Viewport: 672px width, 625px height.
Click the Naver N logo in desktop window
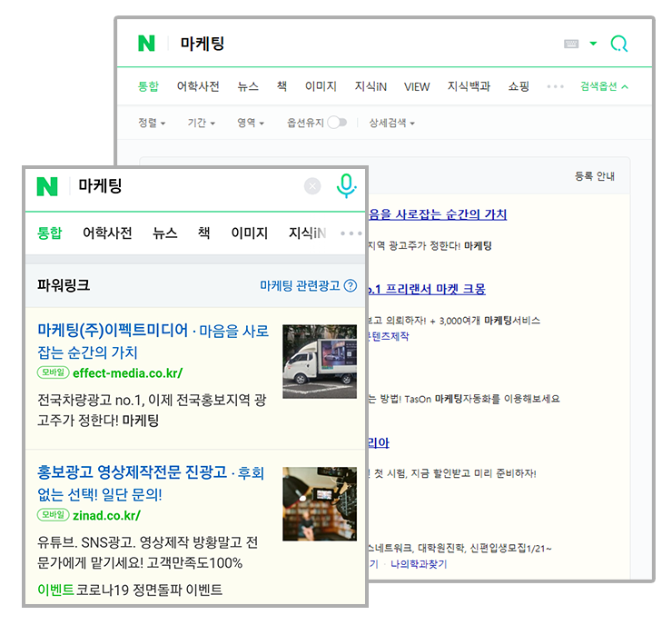(146, 44)
